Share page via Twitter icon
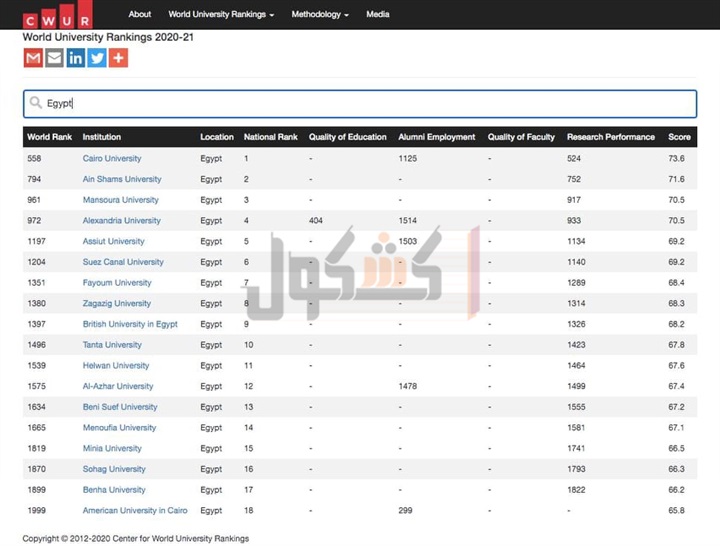Image resolution: width=720 pixels, height=546 pixels. 97,58
